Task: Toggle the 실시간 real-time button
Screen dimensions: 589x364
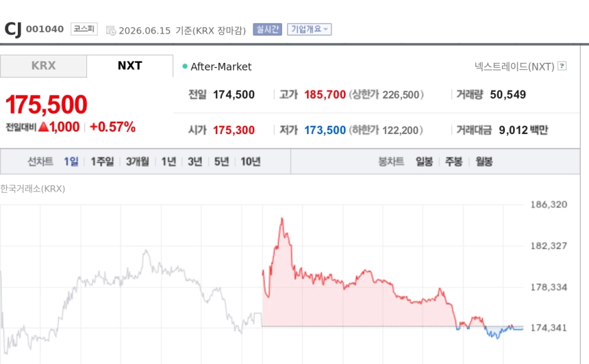Action: pos(268,29)
